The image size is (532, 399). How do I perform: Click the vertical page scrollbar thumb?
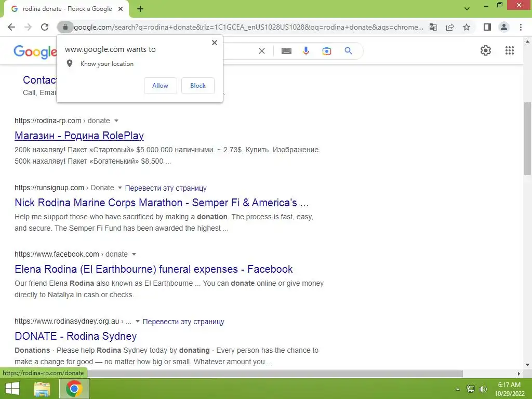(527, 138)
